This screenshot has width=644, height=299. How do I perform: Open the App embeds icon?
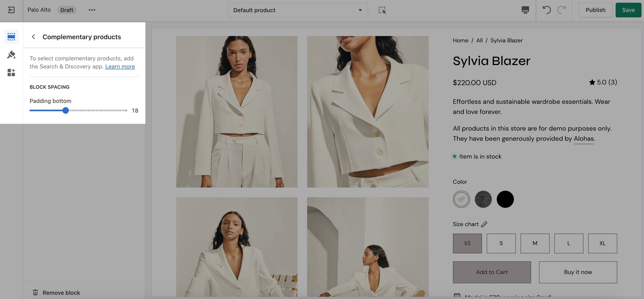coord(11,73)
